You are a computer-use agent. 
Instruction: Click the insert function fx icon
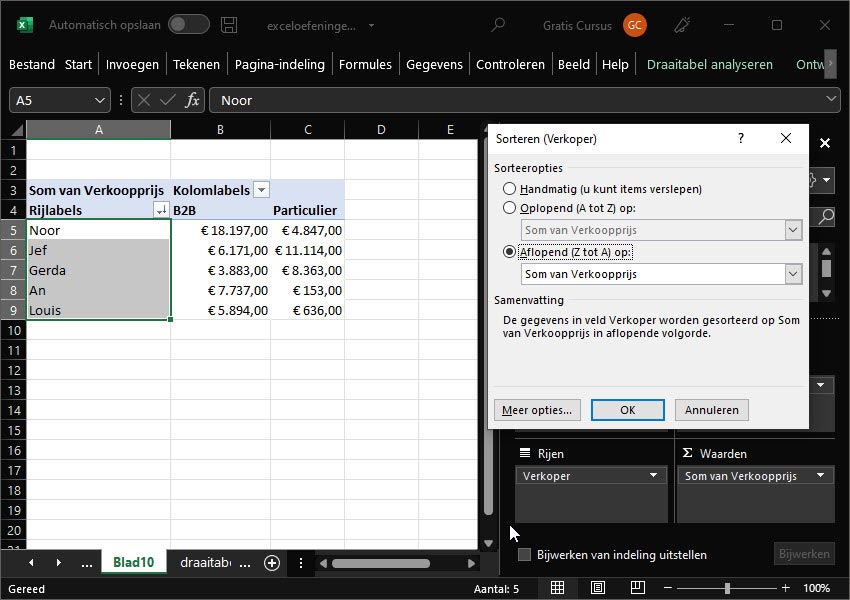coord(192,100)
